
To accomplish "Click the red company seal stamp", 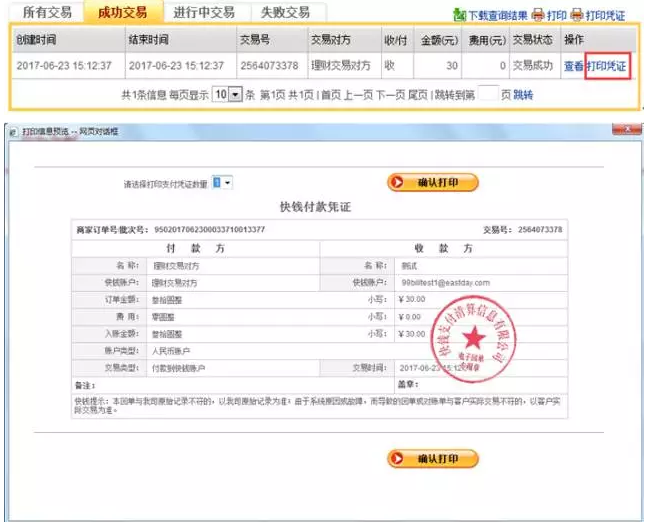I will [473, 338].
